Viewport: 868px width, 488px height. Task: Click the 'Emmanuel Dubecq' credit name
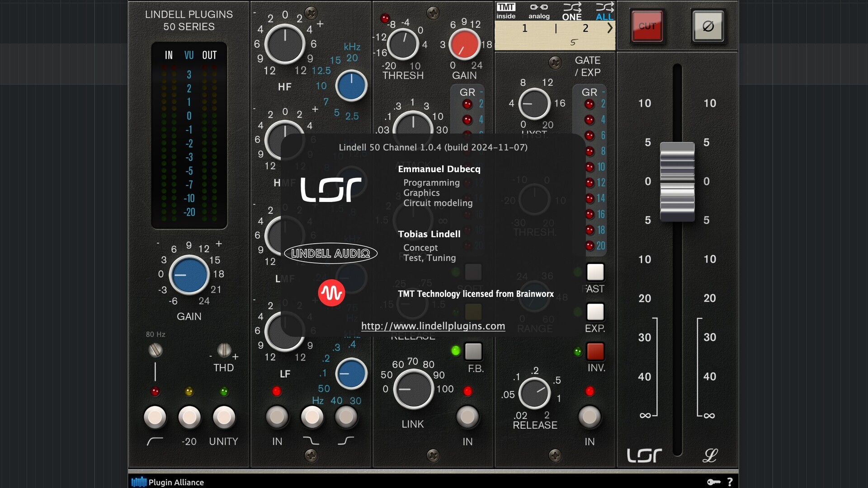coord(439,169)
